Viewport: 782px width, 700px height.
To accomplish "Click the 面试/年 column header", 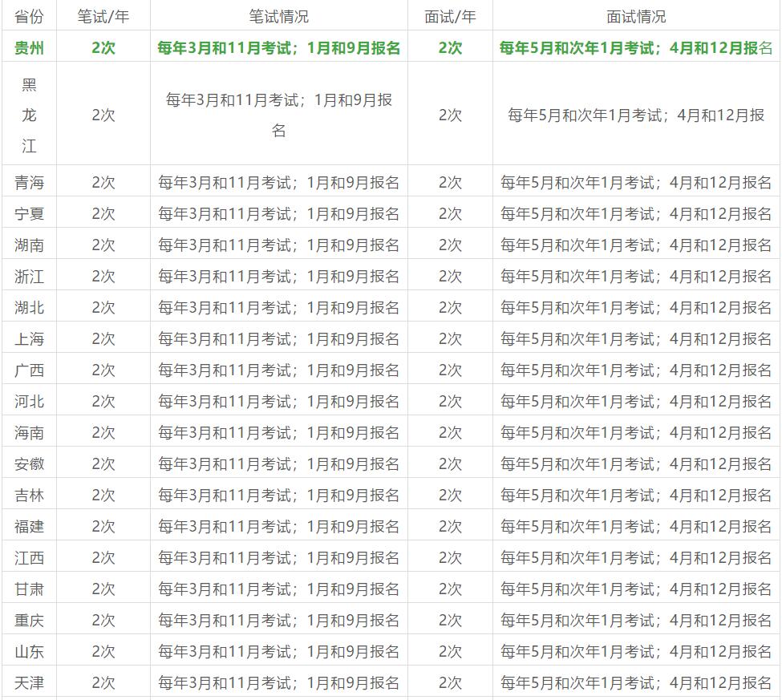I will pos(450,17).
